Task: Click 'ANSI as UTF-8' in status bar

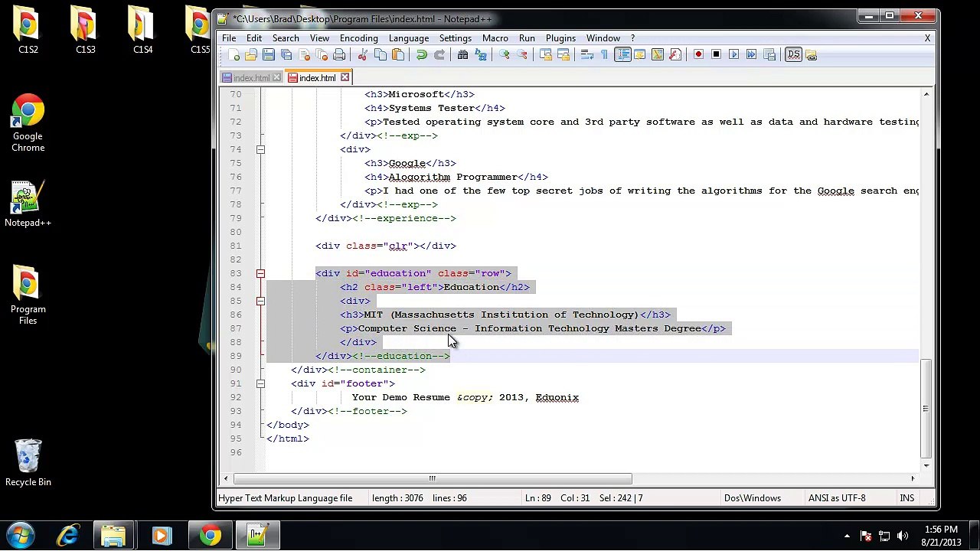Action: (x=837, y=498)
